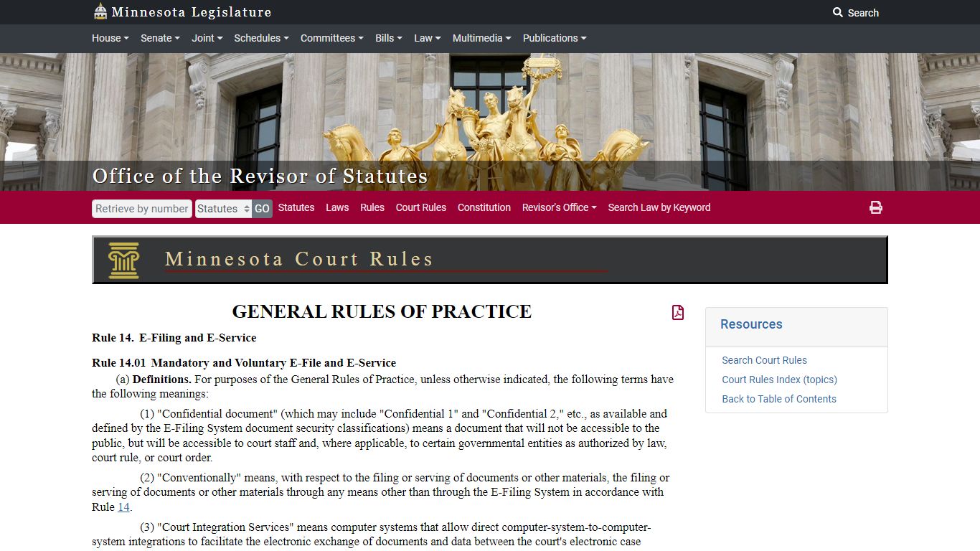Image resolution: width=980 pixels, height=551 pixels.
Task: Click the Minnesota Court Rules banner title
Action: click(299, 259)
